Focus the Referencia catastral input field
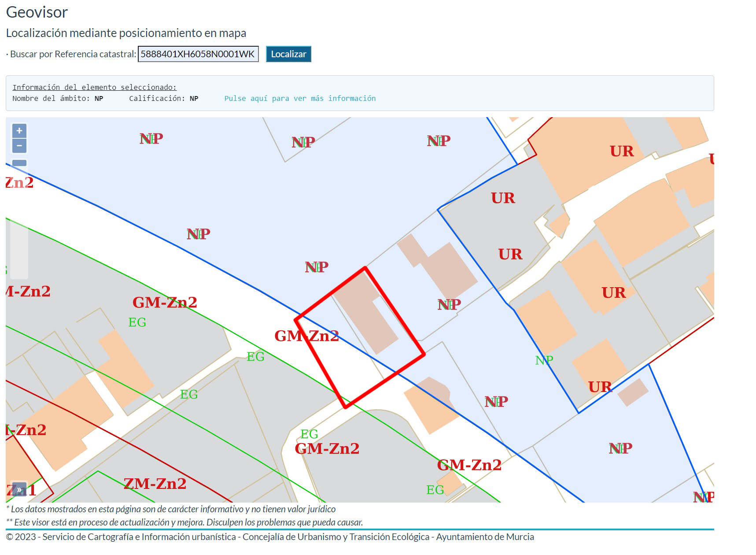756x555 pixels. pyautogui.click(x=198, y=54)
